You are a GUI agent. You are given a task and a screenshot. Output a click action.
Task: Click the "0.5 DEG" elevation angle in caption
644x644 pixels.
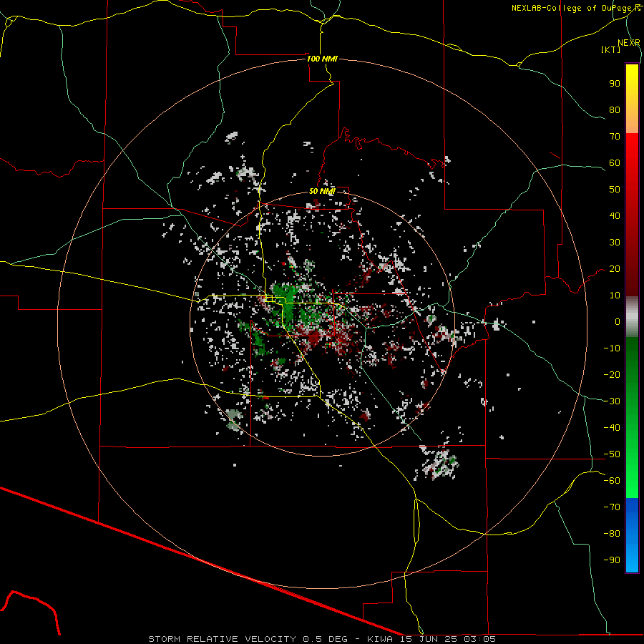325,639
